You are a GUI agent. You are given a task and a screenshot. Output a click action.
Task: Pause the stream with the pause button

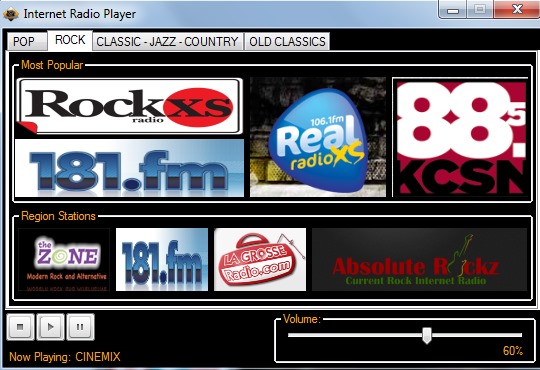pos(80,327)
